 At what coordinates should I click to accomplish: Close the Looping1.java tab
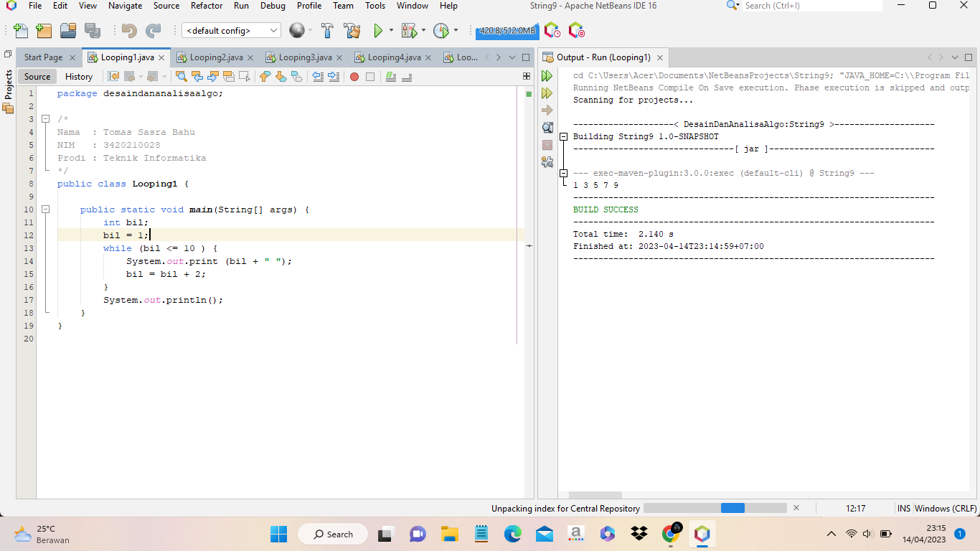point(161,57)
